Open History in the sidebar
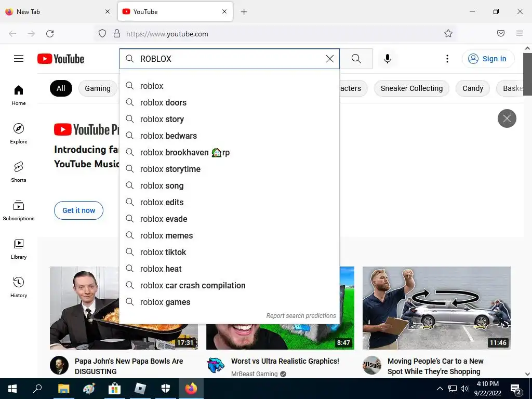The width and height of the screenshot is (532, 399). [19, 287]
